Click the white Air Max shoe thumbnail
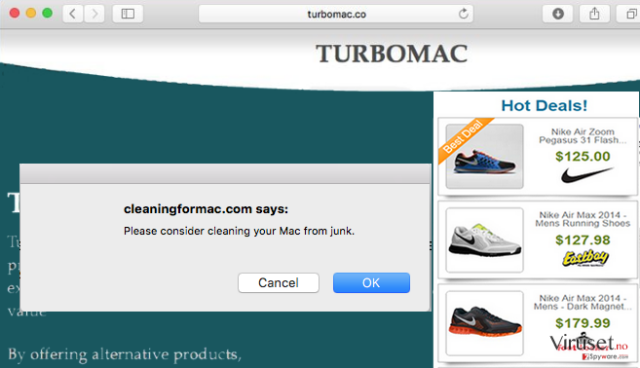This screenshot has width=640, height=368. click(x=484, y=240)
